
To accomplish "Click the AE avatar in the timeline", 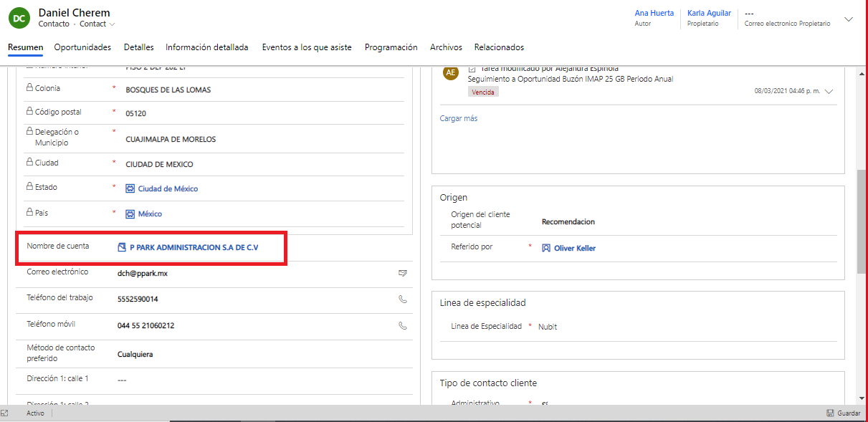I will 450,73.
